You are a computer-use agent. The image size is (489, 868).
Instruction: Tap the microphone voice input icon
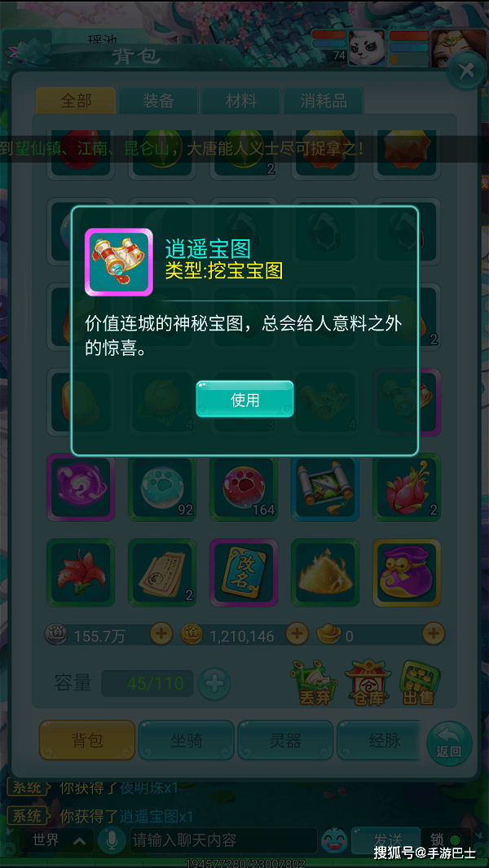(112, 841)
